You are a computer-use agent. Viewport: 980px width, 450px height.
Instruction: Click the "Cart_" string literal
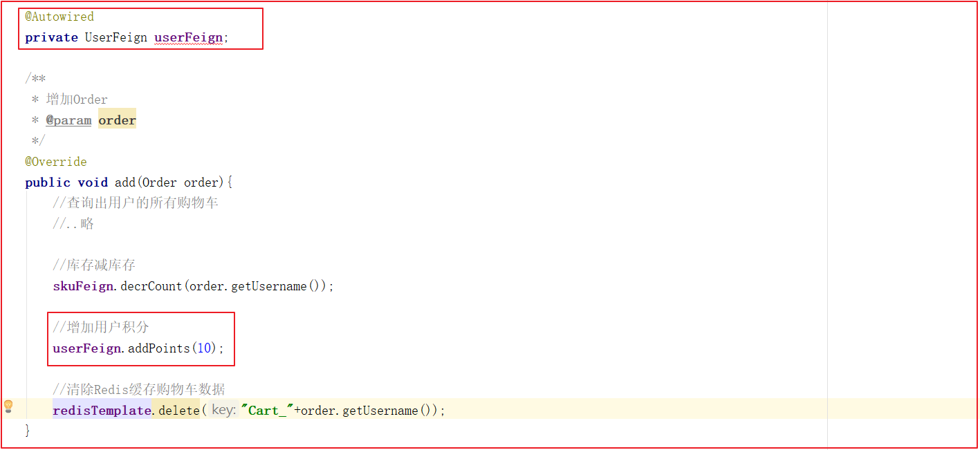point(267,411)
